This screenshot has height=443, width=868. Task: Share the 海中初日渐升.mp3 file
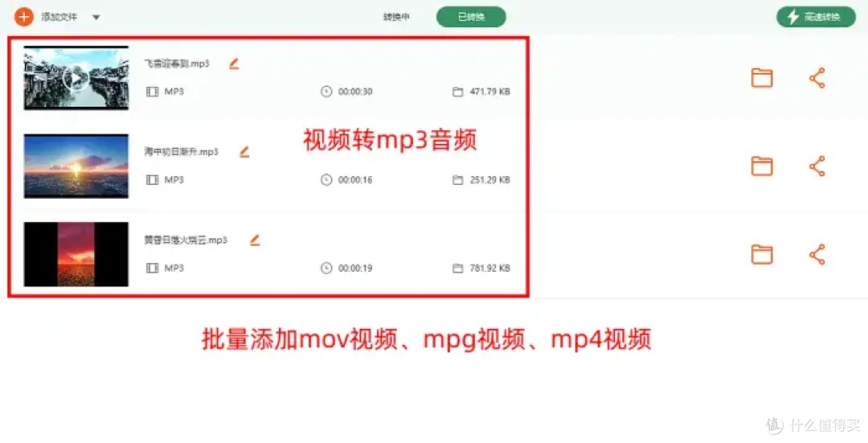point(817,166)
